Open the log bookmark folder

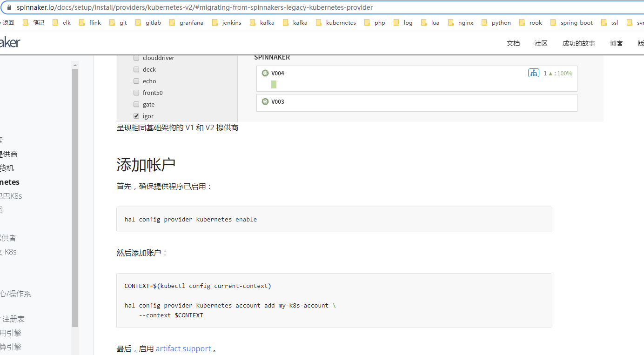click(403, 22)
